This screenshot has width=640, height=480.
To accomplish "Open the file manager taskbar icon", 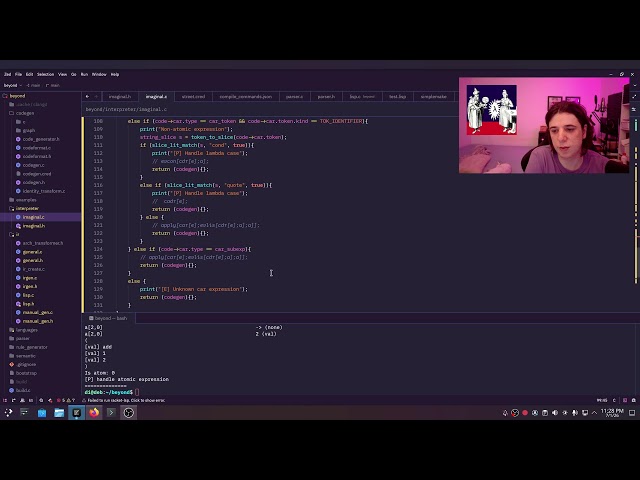I will pyautogui.click(x=59, y=413).
